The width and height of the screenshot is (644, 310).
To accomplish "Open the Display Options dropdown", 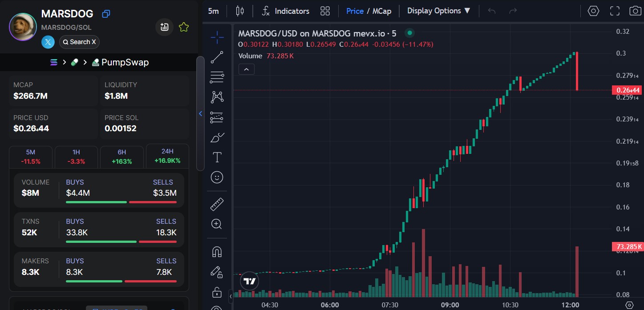I will click(438, 11).
